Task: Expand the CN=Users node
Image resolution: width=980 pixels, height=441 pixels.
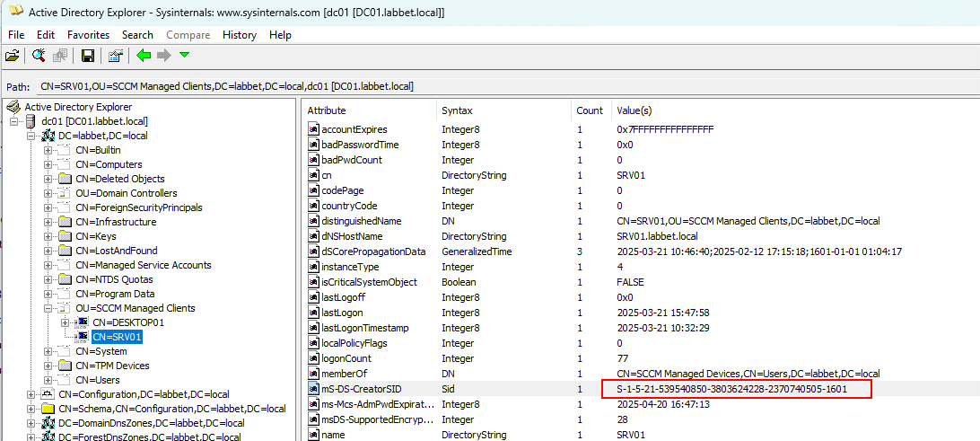Action: point(48,380)
